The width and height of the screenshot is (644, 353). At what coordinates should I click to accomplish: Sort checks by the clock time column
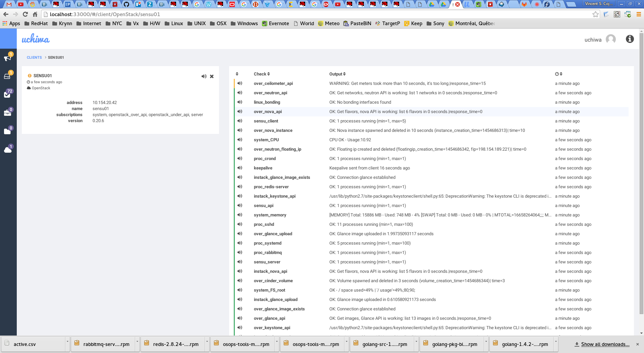(558, 74)
